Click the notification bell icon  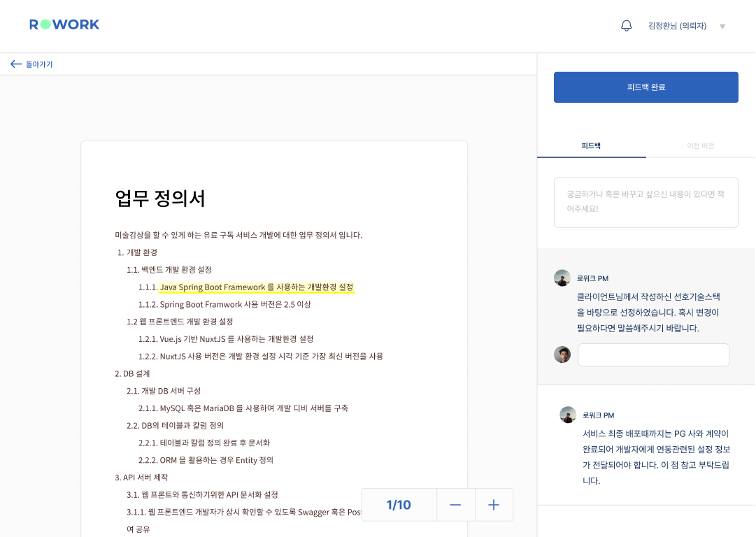click(x=626, y=25)
